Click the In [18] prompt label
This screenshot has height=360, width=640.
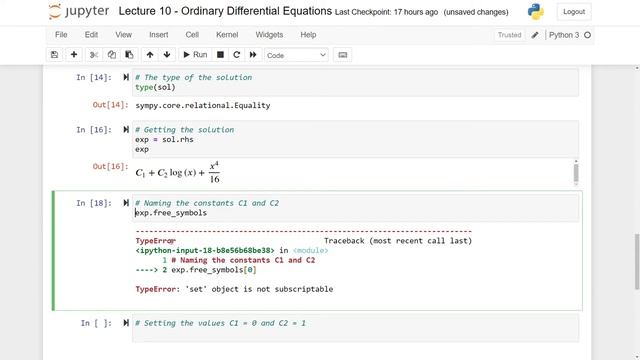[x=94, y=203]
